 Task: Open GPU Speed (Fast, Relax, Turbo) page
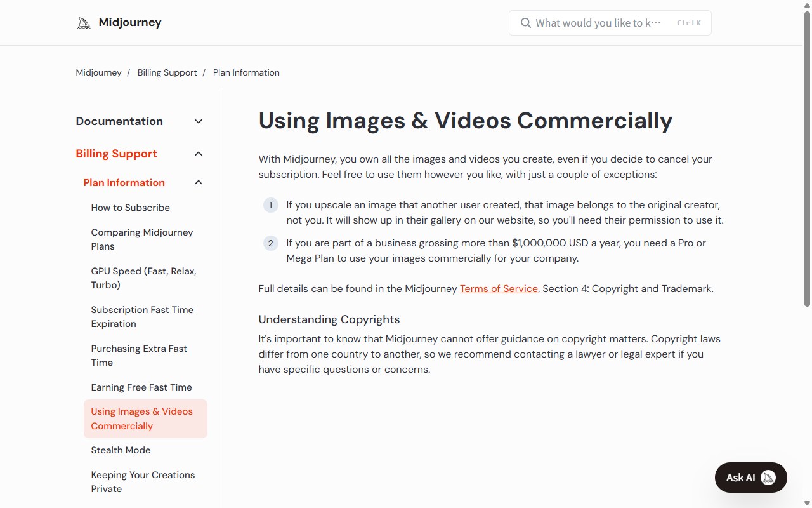144,278
